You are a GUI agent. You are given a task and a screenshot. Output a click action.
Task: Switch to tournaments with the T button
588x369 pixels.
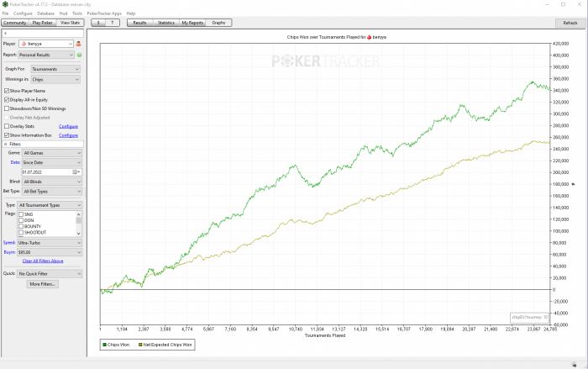pyautogui.click(x=112, y=23)
